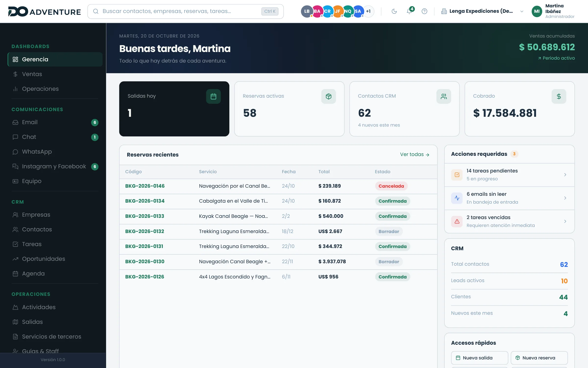Go to Ventas in the sidebar
This screenshot has width=588, height=368.
[x=55, y=74]
